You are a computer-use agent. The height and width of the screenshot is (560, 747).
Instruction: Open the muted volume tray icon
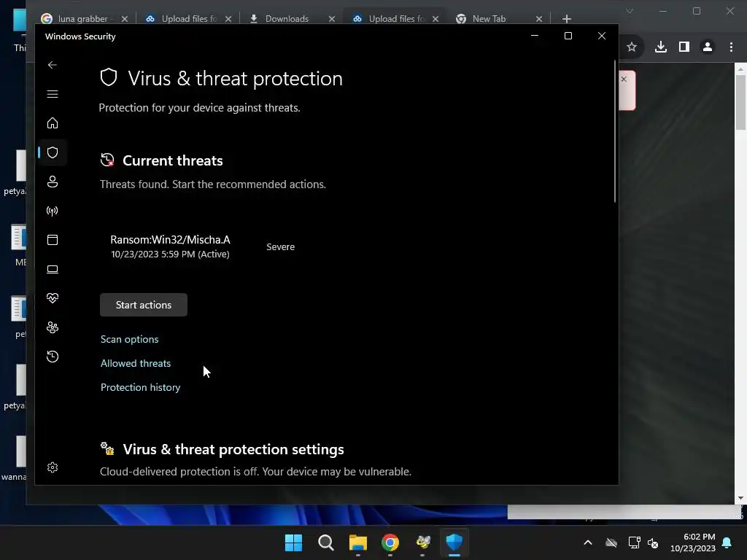coord(653,542)
